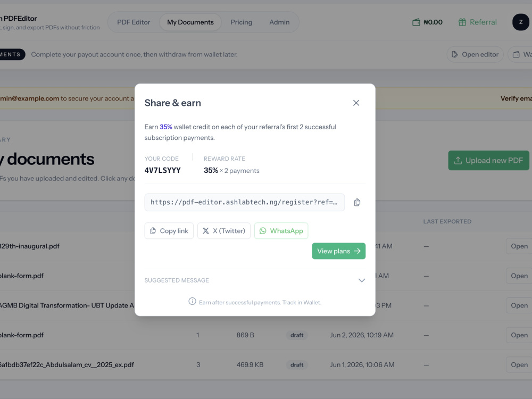The height and width of the screenshot is (399, 532).
Task: Click the Upload new PDF button
Action: [x=488, y=161]
